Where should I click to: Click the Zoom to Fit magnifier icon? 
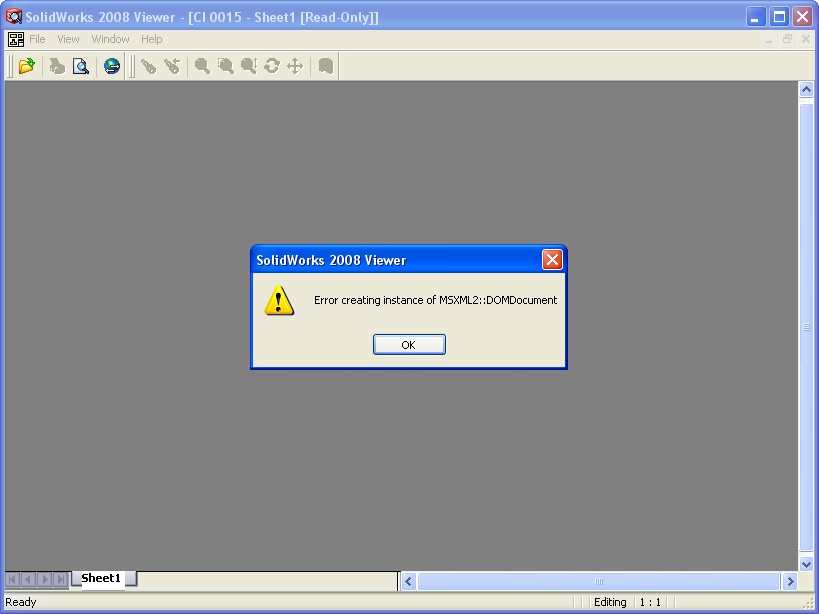coord(202,66)
